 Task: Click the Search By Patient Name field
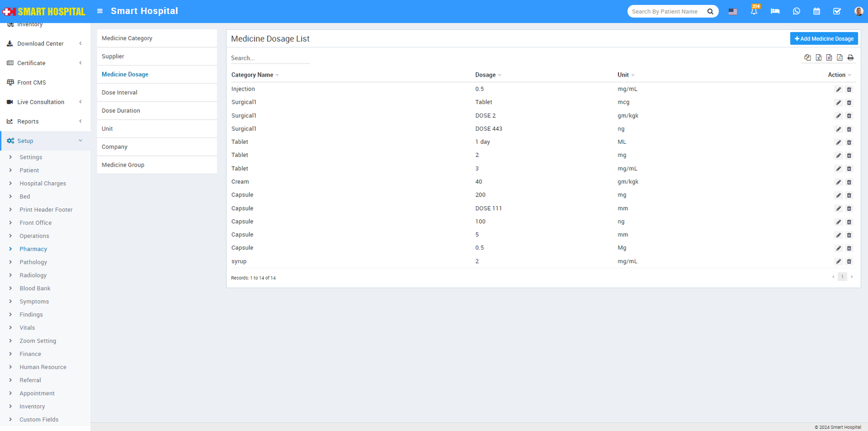pyautogui.click(x=666, y=11)
